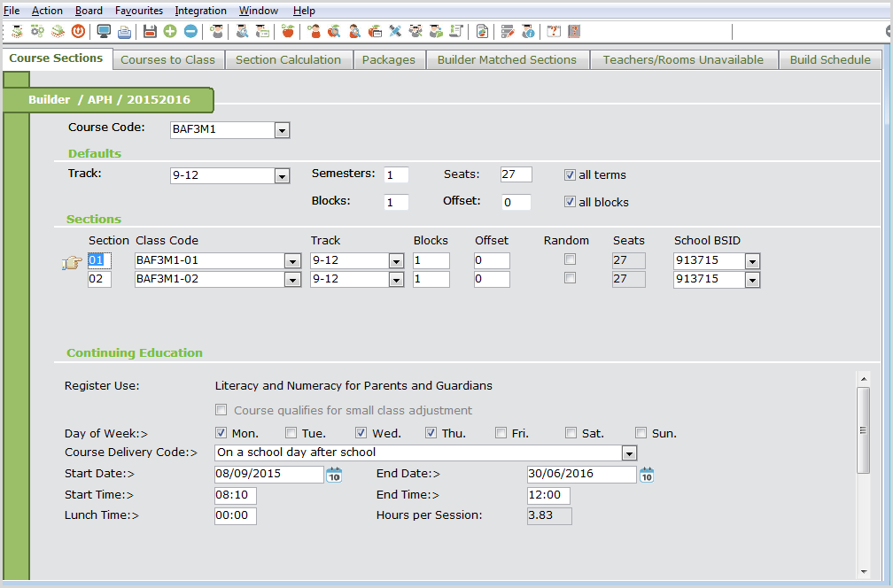Check the Fri. day of week box
Image resolution: width=893 pixels, height=588 pixels.
pos(501,433)
